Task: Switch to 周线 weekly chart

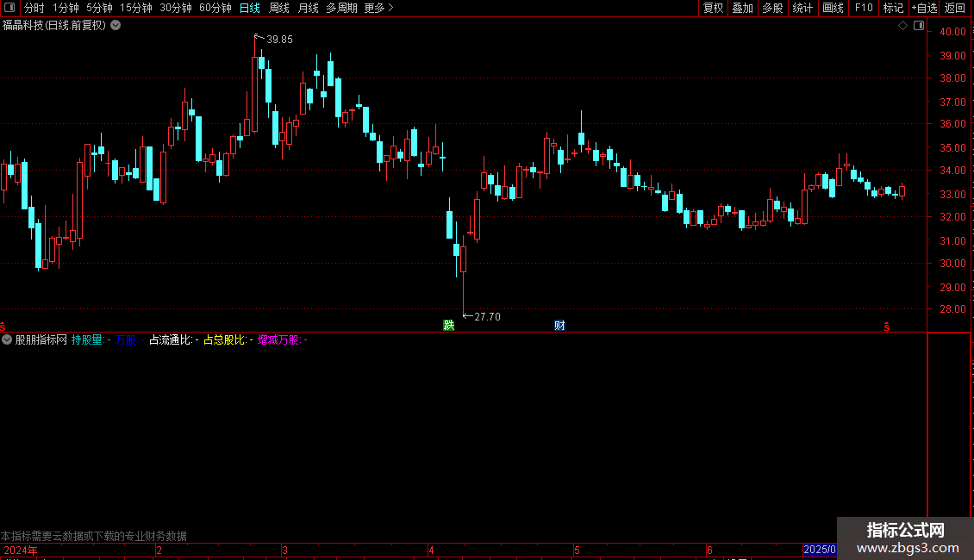Action: click(x=279, y=8)
